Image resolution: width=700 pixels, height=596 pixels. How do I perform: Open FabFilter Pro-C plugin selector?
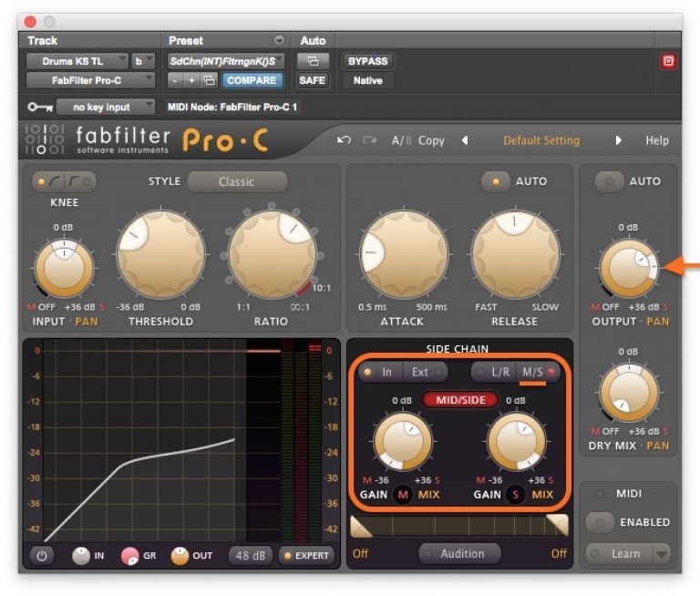[x=90, y=80]
